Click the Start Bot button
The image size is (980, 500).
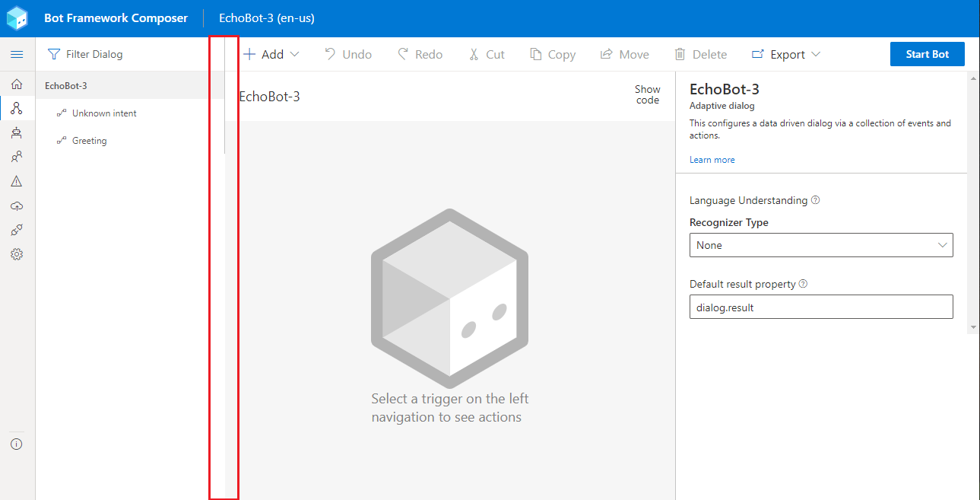pos(927,54)
